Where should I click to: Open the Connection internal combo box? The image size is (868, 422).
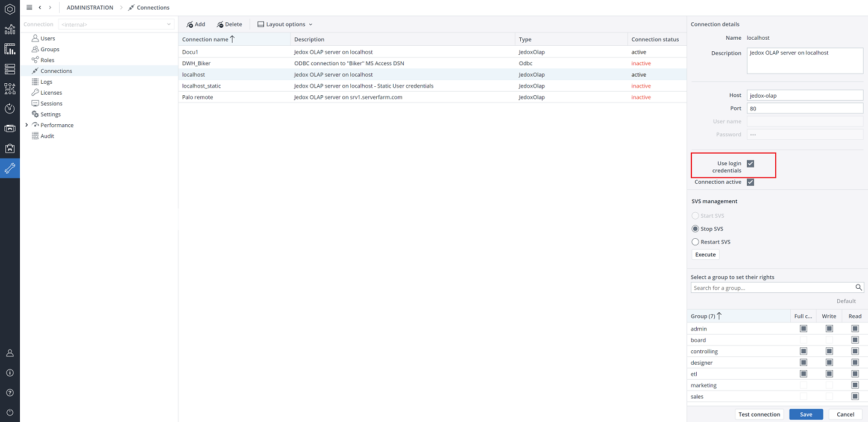click(x=116, y=25)
